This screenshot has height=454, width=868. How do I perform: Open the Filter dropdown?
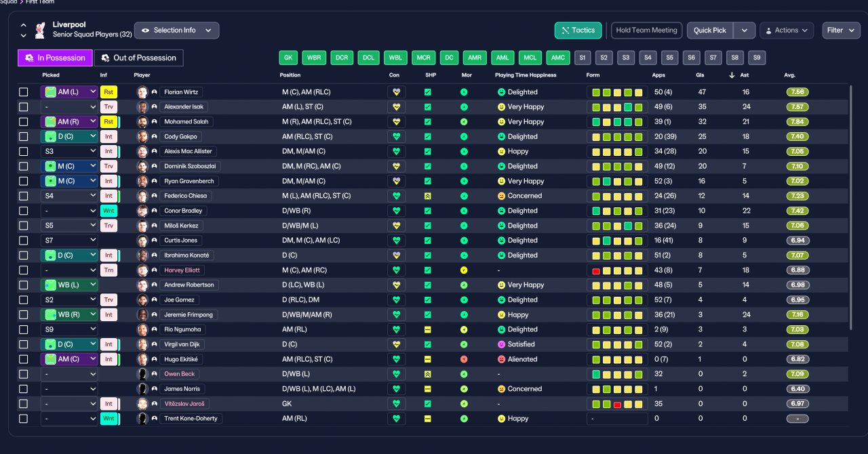point(841,30)
